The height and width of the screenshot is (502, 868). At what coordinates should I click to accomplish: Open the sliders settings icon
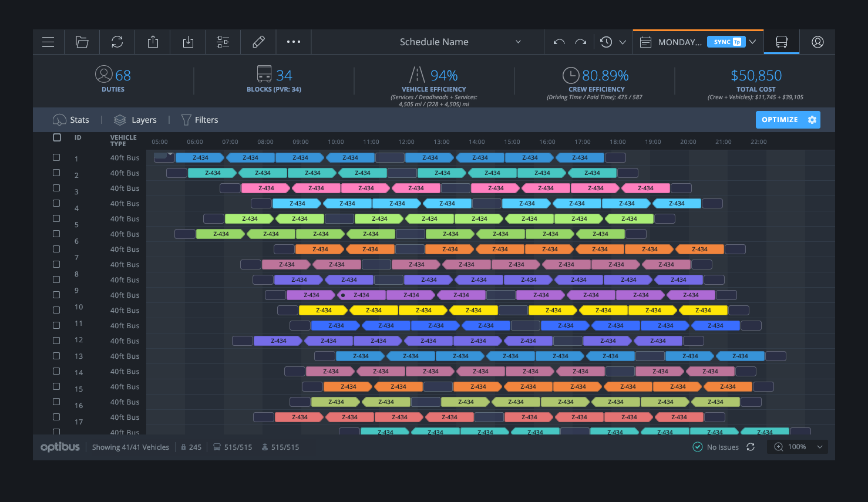coord(223,42)
